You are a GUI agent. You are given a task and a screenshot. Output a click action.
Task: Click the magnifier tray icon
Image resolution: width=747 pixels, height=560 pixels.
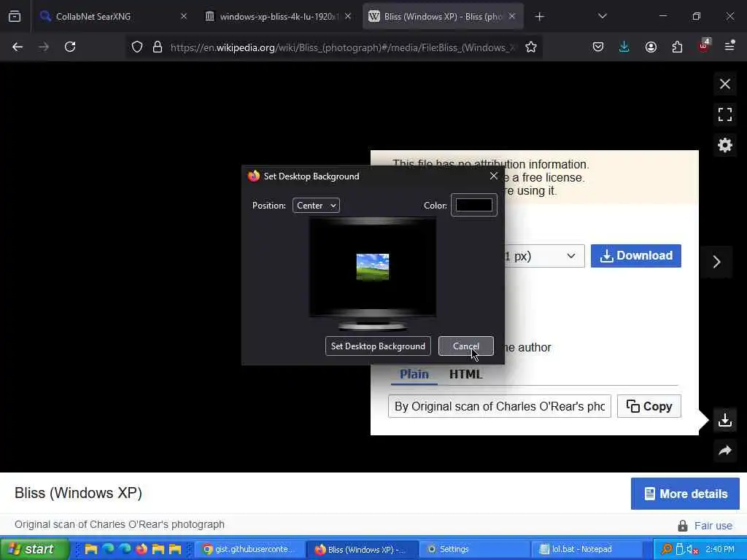coord(666,549)
